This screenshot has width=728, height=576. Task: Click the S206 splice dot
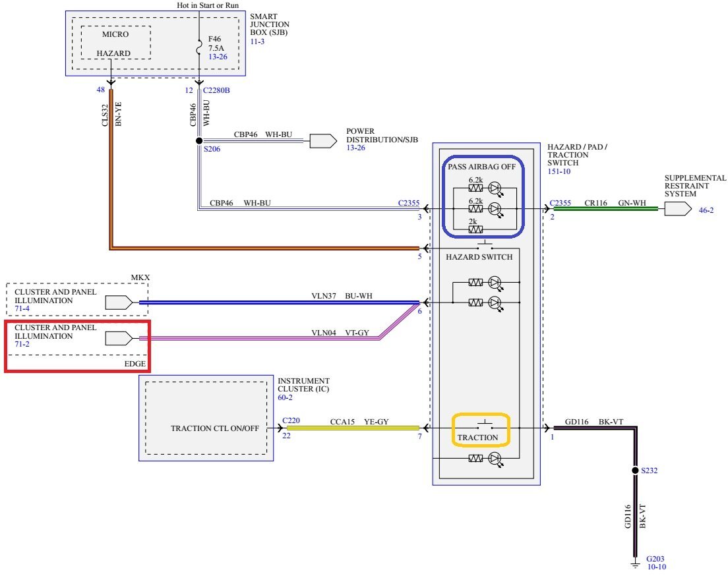tap(198, 140)
